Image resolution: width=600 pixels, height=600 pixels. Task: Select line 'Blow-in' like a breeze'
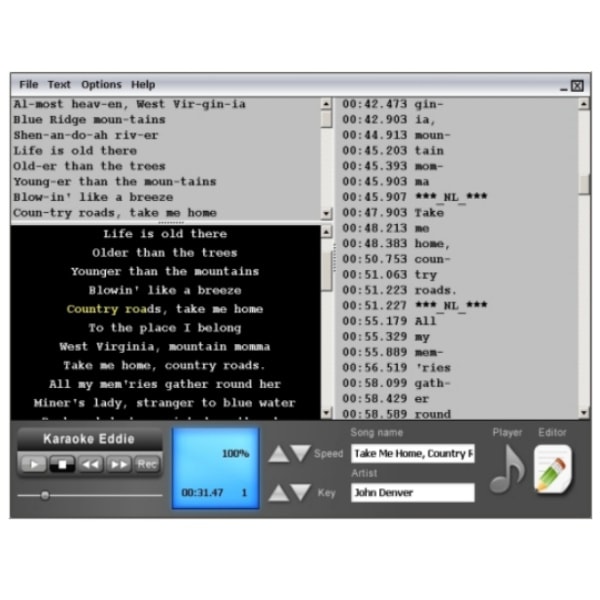click(93, 197)
